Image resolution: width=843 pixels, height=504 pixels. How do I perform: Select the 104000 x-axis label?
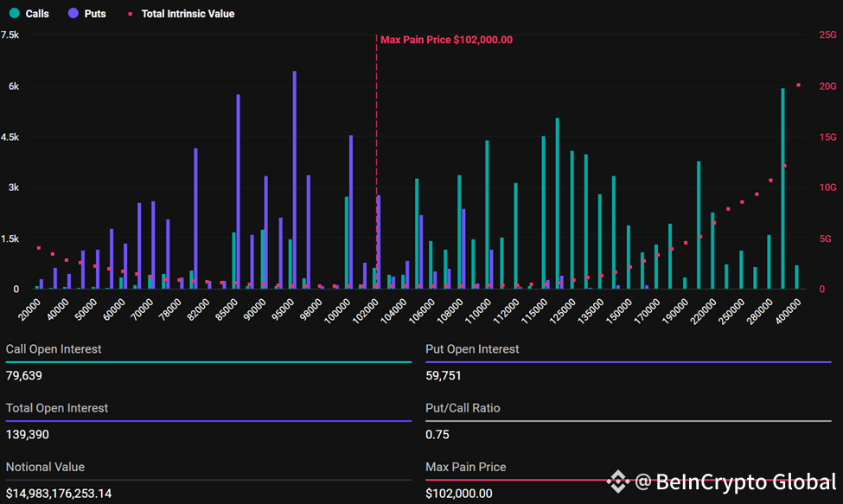tap(394, 311)
